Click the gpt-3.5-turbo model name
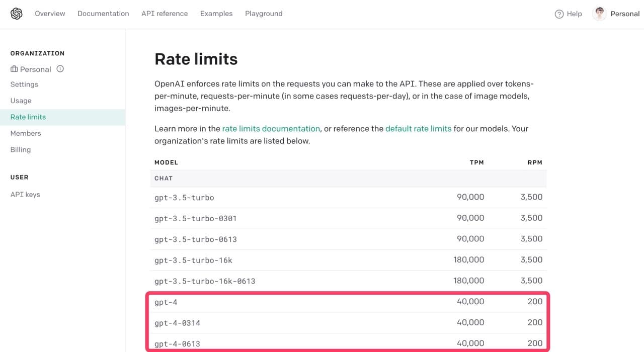 pos(184,198)
